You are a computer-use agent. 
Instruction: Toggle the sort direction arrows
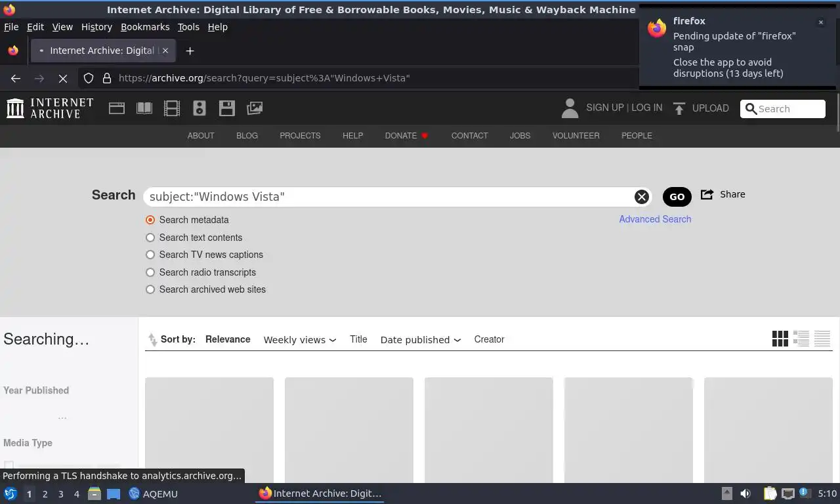(x=152, y=339)
